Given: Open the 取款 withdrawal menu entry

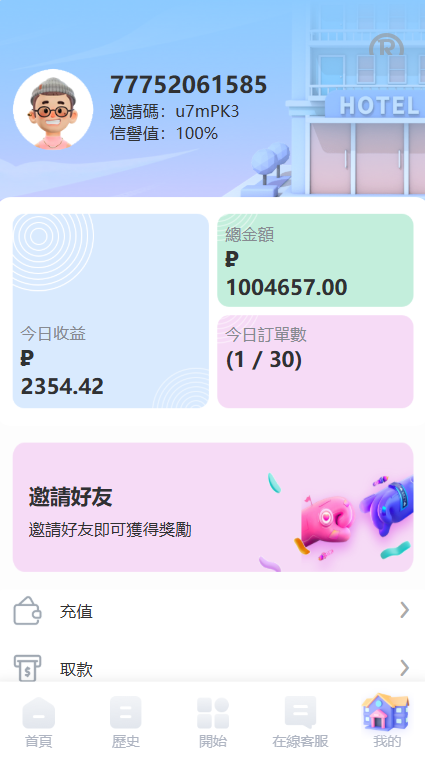Looking at the screenshot, I should (x=212, y=668).
